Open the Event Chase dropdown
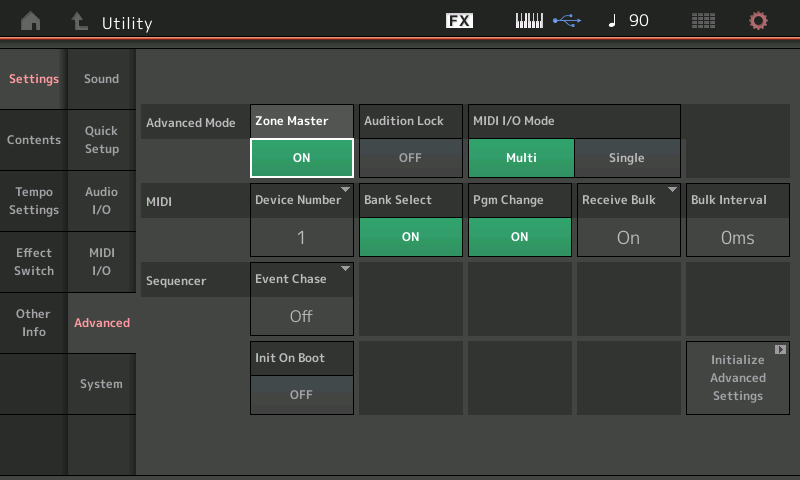 pos(301,315)
